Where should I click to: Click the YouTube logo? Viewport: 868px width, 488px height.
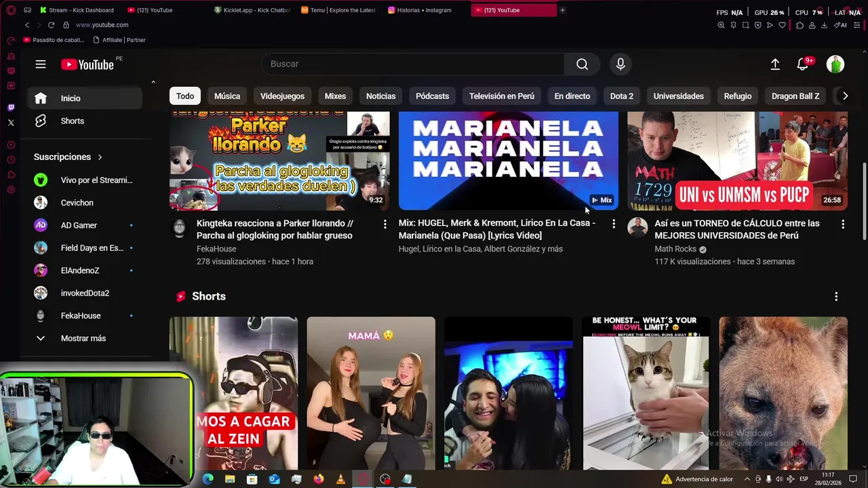pos(87,64)
